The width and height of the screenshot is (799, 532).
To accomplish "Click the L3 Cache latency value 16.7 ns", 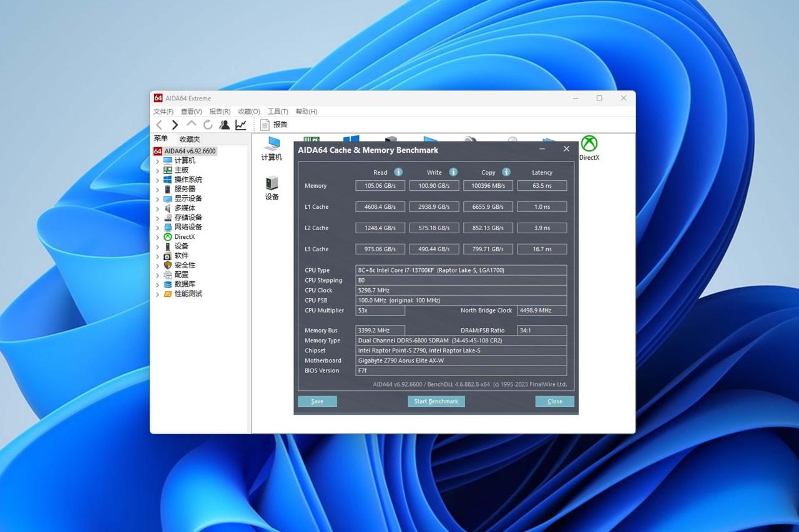I will tap(542, 249).
